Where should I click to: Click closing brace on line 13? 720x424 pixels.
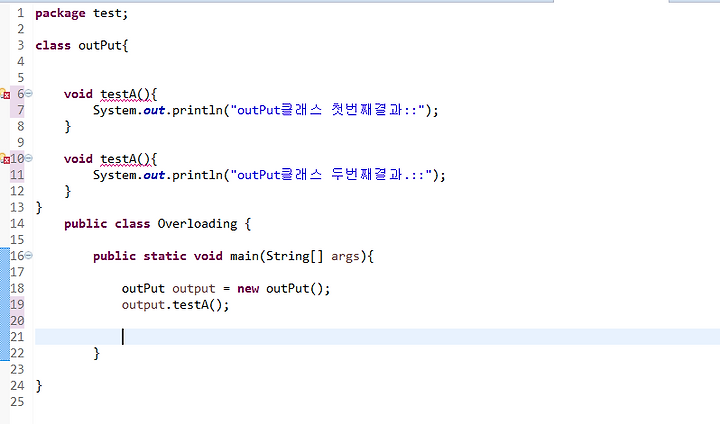pyautogui.click(x=39, y=208)
